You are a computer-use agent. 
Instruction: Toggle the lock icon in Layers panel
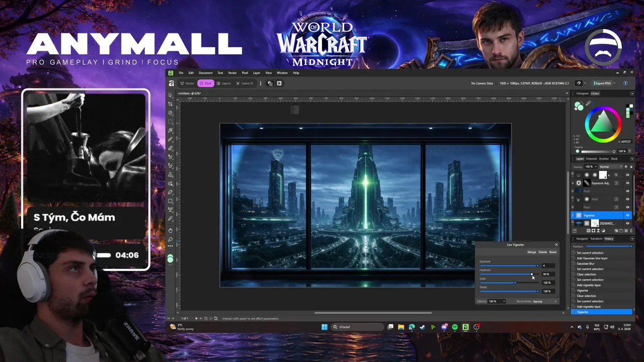pyautogui.click(x=631, y=166)
